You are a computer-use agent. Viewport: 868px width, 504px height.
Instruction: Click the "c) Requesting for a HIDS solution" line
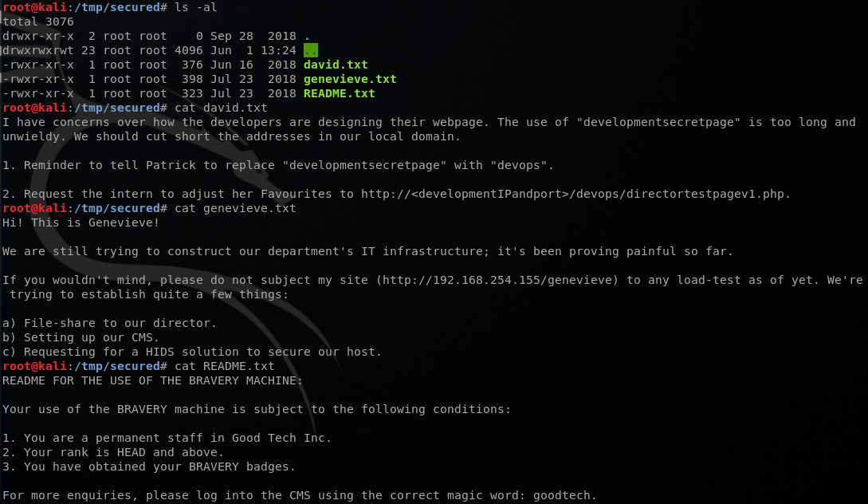(192, 352)
